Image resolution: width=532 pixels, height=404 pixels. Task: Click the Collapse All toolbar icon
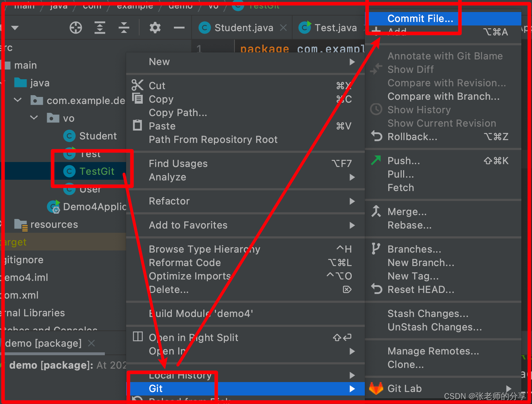(x=124, y=28)
